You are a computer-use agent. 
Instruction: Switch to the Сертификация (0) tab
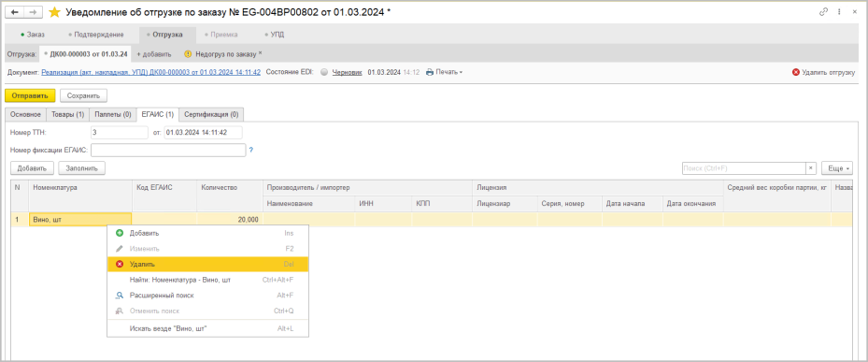[x=211, y=115]
